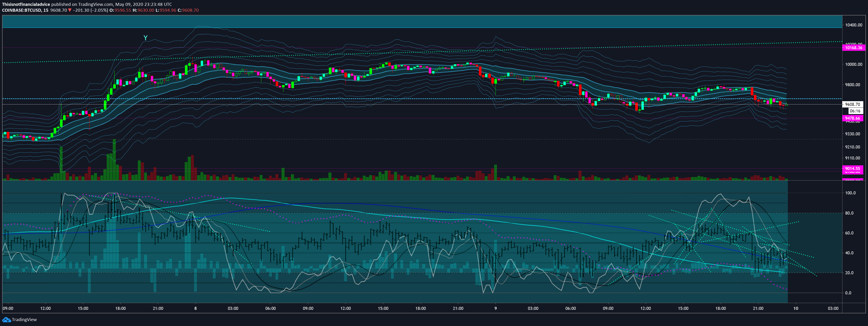Screen dimensions: 868x326
Task: Click the cyan Y wave label on chart
Action: (x=146, y=38)
